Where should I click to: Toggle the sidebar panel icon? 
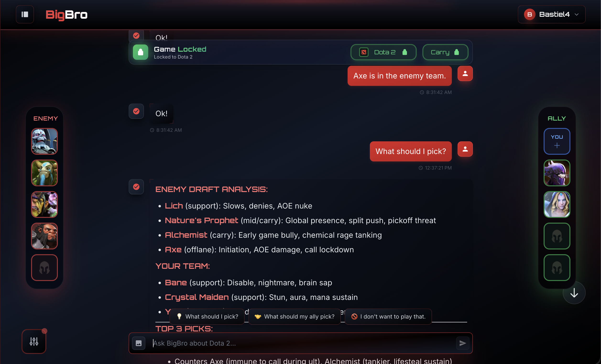pyautogui.click(x=25, y=14)
